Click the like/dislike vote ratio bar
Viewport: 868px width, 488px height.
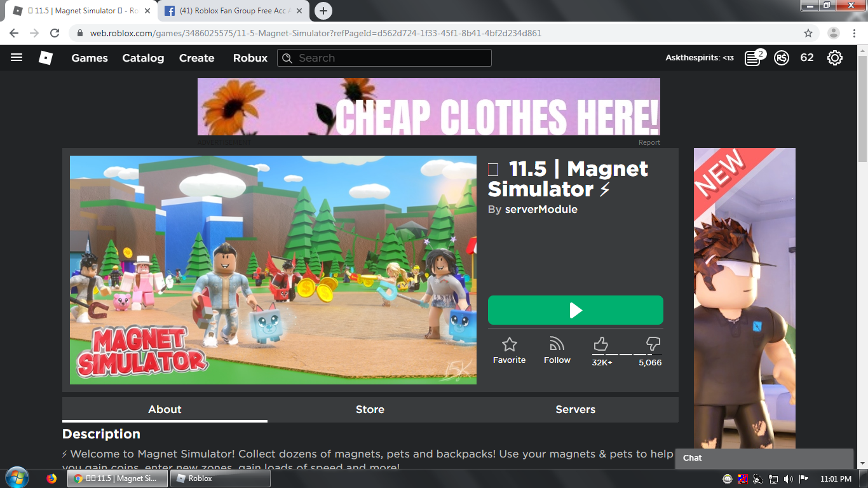627,354
